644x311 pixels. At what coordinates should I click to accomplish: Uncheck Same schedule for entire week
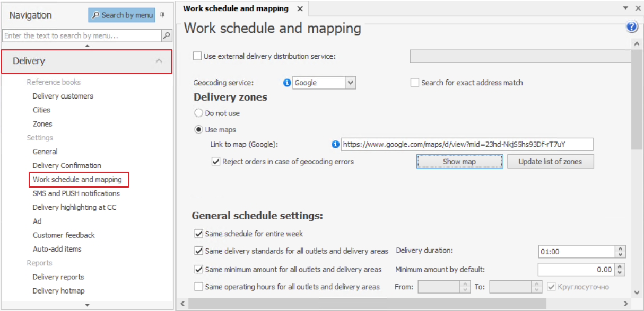point(199,234)
